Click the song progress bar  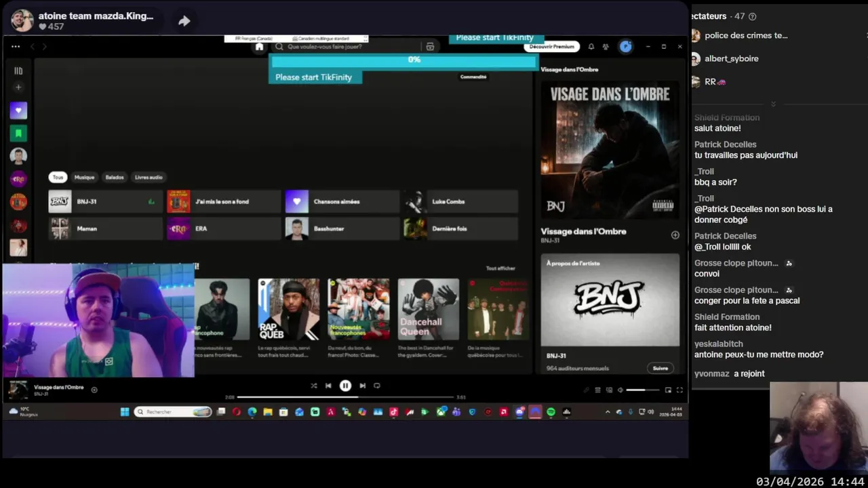345,397
